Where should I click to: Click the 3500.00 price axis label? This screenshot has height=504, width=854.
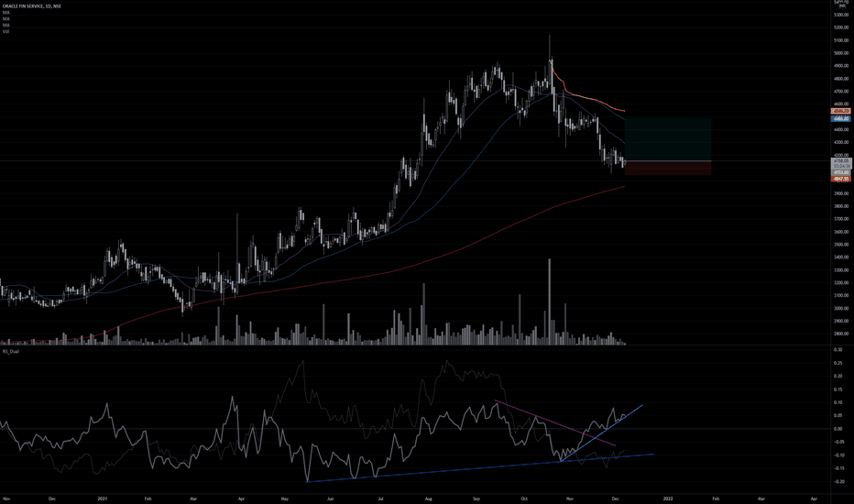(841, 245)
